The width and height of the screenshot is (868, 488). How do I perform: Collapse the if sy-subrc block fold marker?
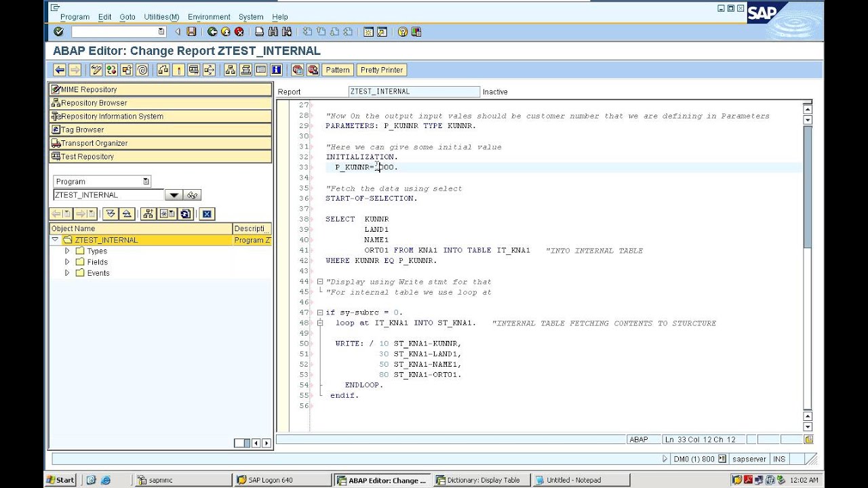(320, 312)
